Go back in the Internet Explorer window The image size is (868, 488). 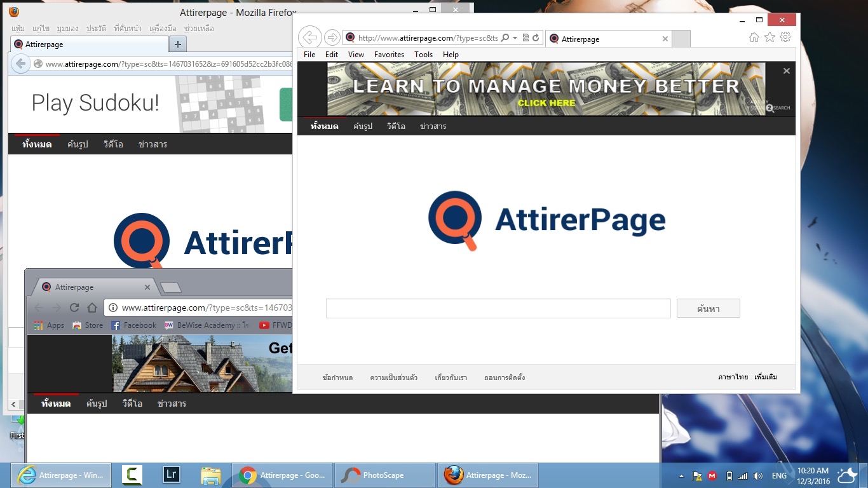[310, 37]
